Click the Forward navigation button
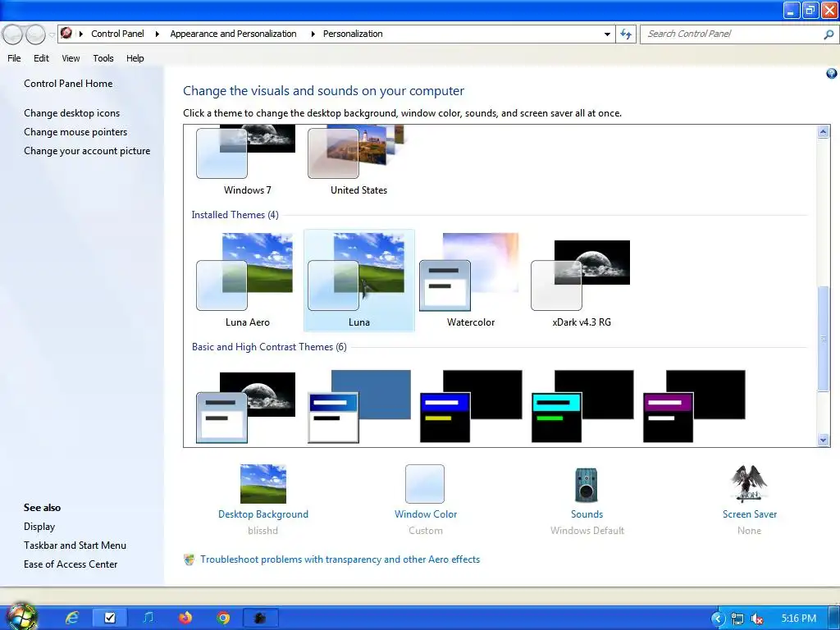840x630 pixels. pos(35,34)
